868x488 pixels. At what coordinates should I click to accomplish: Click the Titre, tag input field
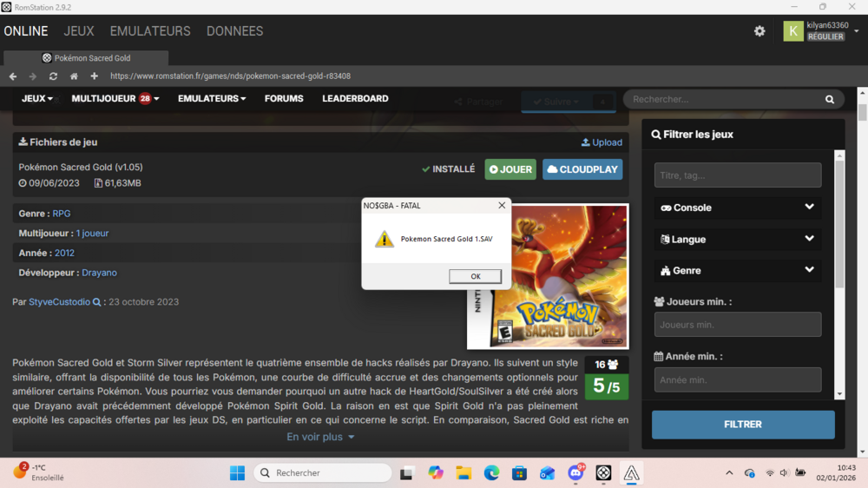(737, 175)
